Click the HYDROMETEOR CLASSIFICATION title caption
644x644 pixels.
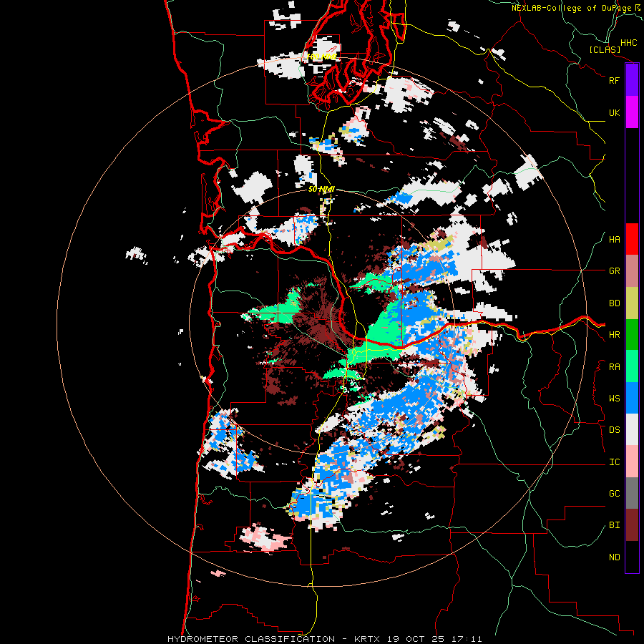(x=324, y=639)
